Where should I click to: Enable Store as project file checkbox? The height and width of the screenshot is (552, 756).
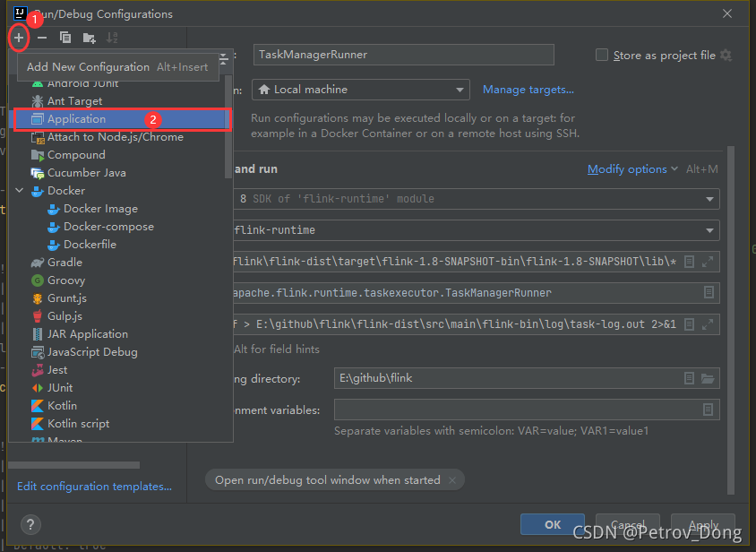(x=602, y=56)
